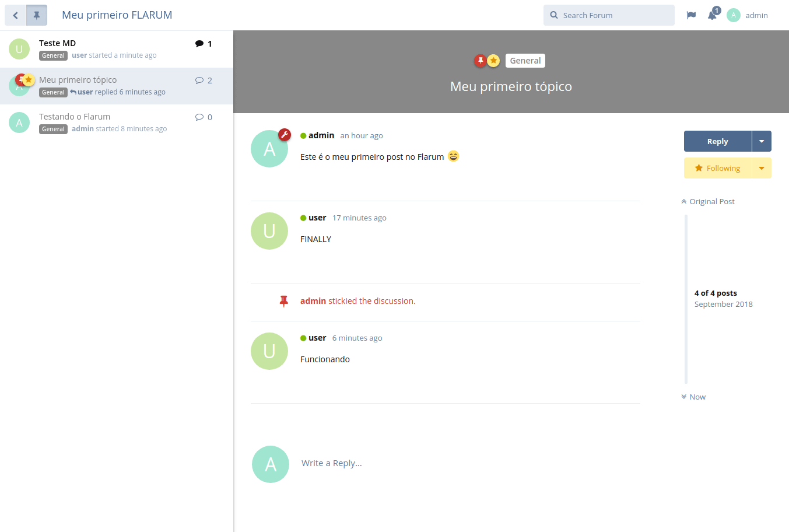Open the flags list icon
This screenshot has width=789, height=532.
[691, 15]
